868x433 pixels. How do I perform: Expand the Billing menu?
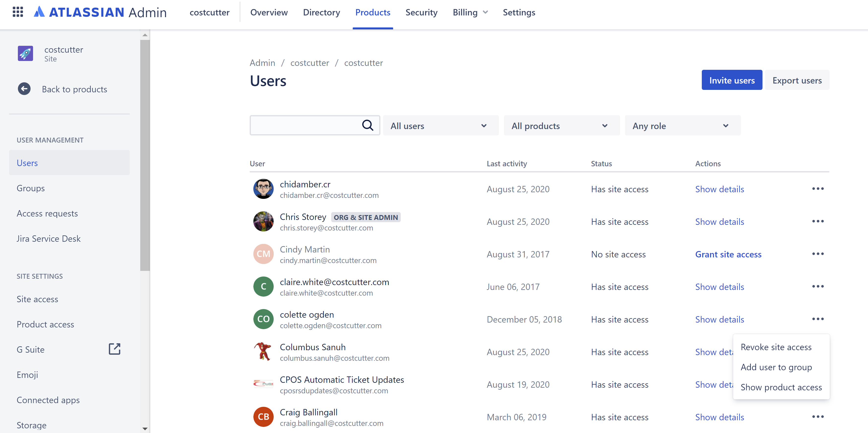[470, 12]
